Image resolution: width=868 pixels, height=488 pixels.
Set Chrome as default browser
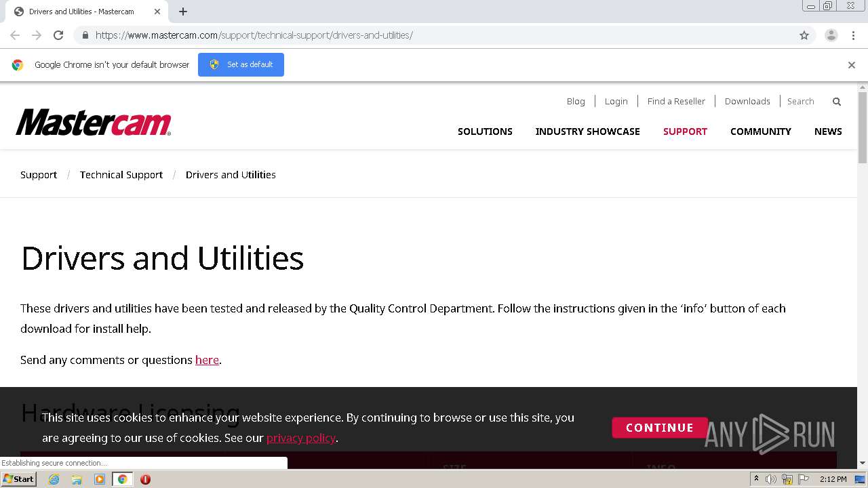(241, 64)
